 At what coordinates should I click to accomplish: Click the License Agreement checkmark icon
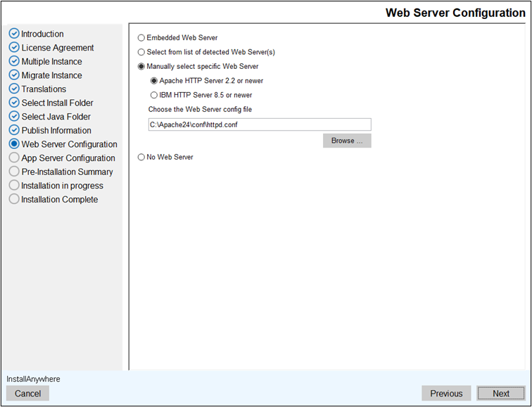click(x=14, y=48)
